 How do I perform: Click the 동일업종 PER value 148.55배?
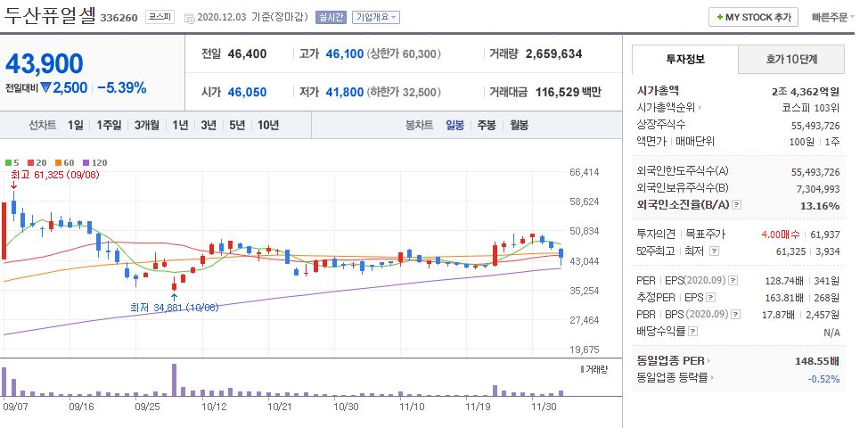tap(817, 361)
